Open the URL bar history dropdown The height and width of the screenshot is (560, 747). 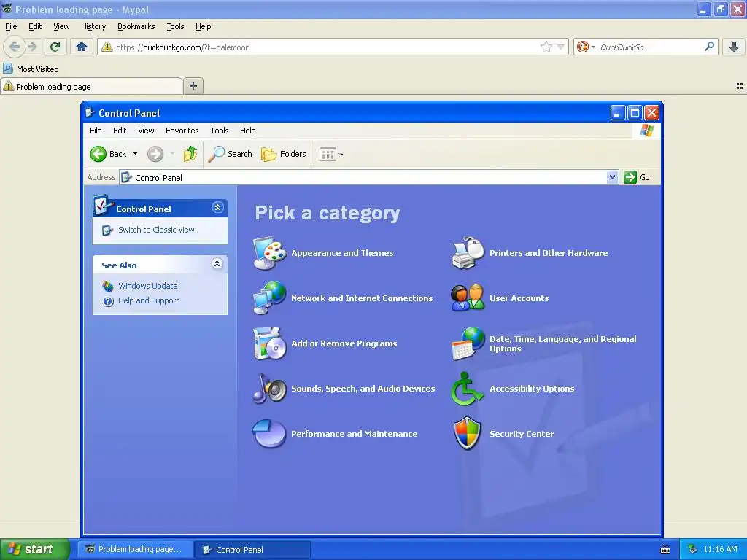tap(561, 47)
